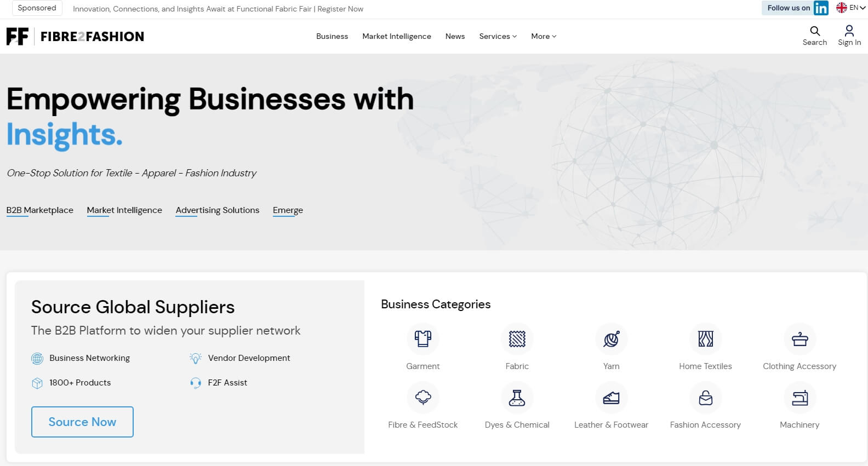Click the LinkedIn logo icon
The image size is (868, 466).
(821, 8)
